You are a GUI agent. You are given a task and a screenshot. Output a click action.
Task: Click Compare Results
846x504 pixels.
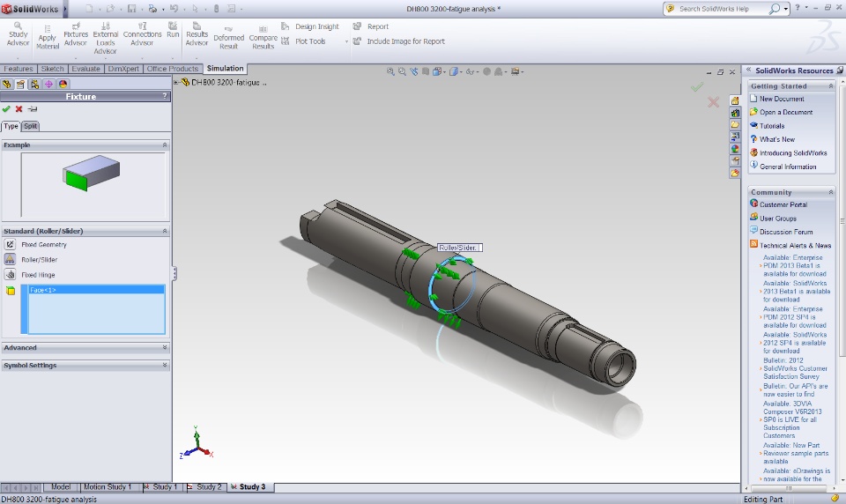tap(263, 38)
